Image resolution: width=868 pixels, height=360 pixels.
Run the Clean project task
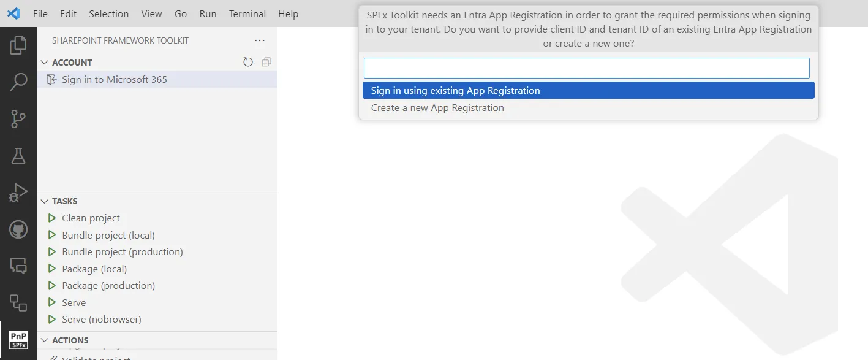(x=90, y=218)
